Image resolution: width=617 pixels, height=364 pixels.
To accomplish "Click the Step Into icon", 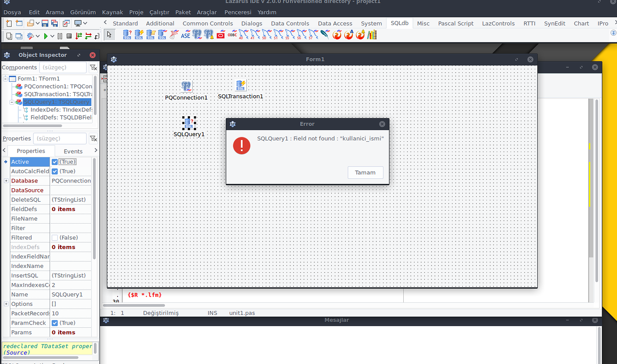I will click(79, 36).
